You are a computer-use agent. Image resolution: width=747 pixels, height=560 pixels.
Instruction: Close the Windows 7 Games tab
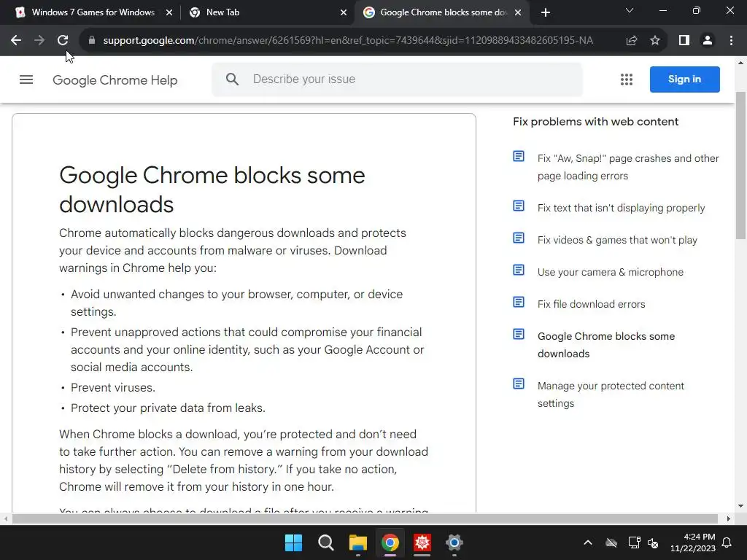point(169,12)
